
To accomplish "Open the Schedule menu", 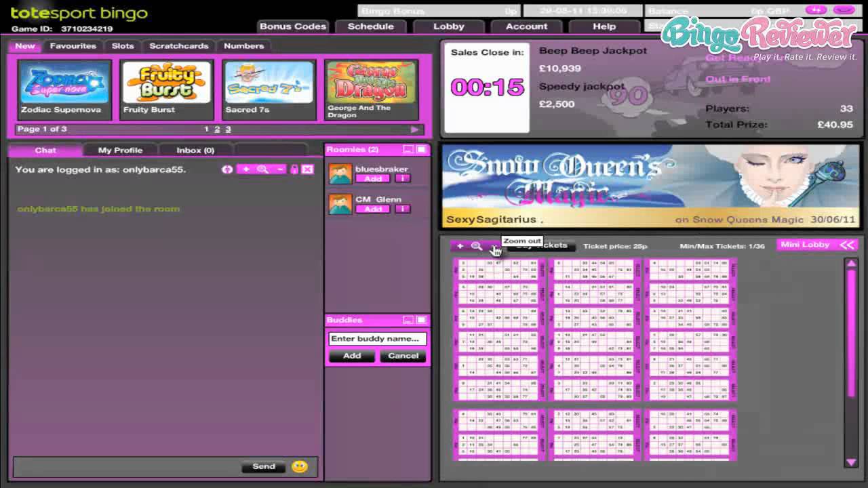I will 370,26.
